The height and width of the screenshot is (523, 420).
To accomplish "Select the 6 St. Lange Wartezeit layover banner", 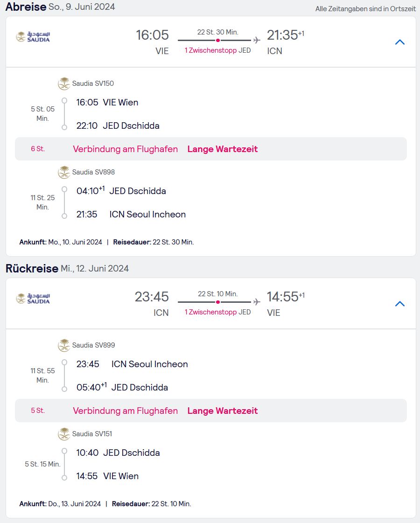I will [211, 149].
